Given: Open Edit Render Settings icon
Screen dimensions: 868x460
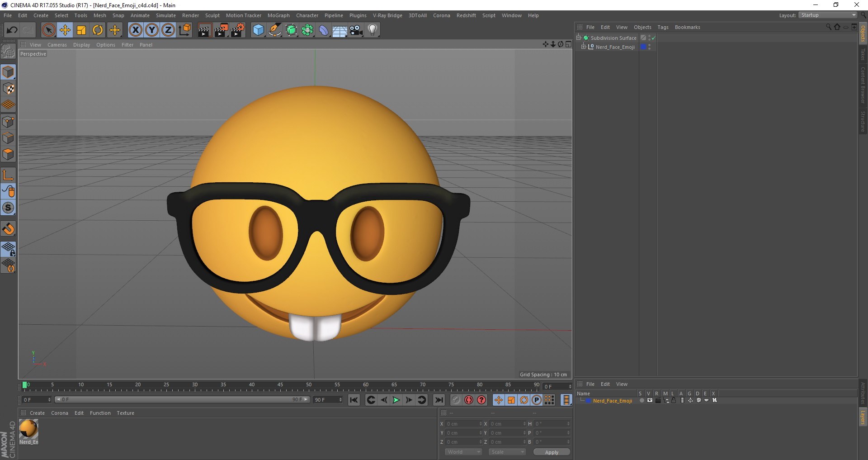Looking at the screenshot, I should [x=237, y=30].
